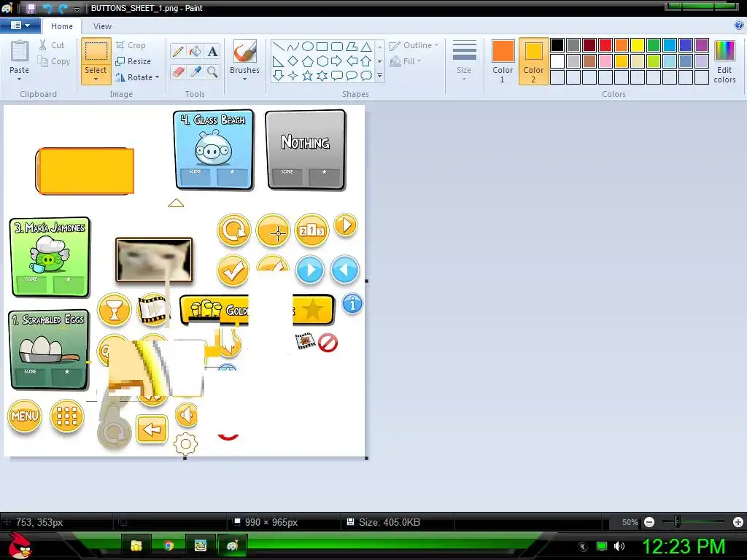
Task: Pick the Up arrow shape
Action: tap(366, 61)
